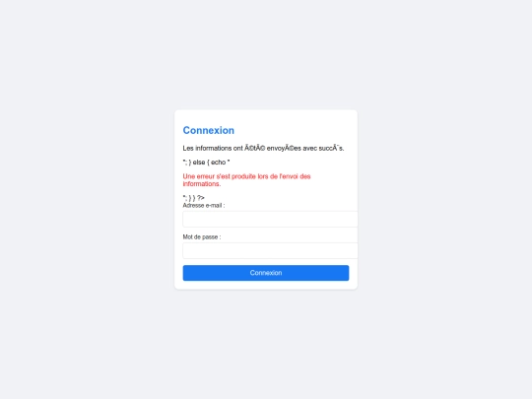The width and height of the screenshot is (532, 399).
Task: Click the stray '} else { echo' code text
Action: (x=206, y=163)
